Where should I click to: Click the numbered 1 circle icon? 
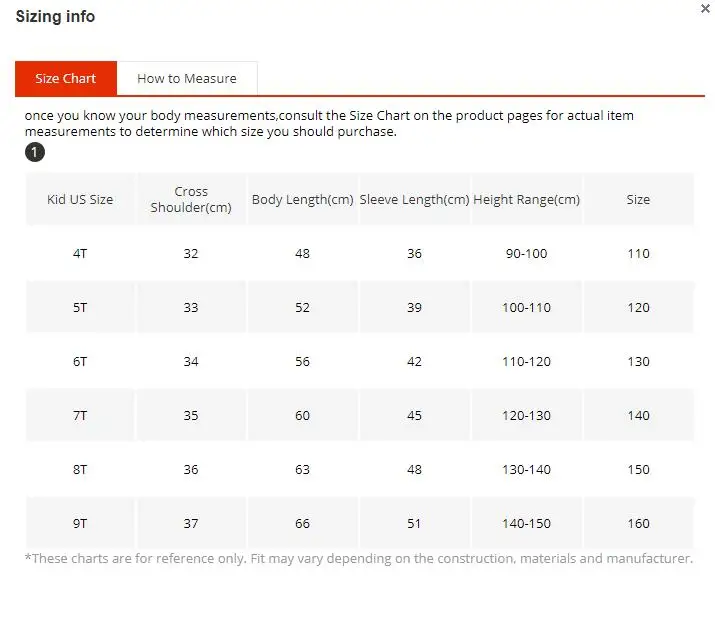point(35,152)
